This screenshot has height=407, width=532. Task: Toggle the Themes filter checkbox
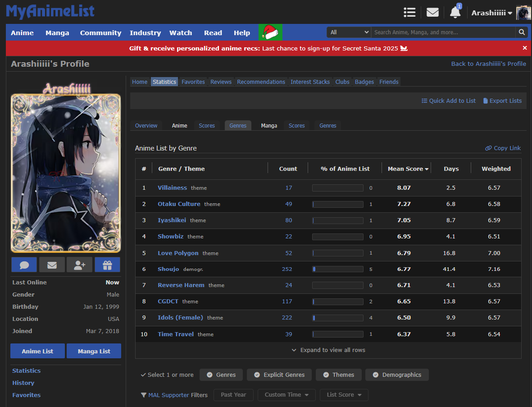click(x=339, y=375)
